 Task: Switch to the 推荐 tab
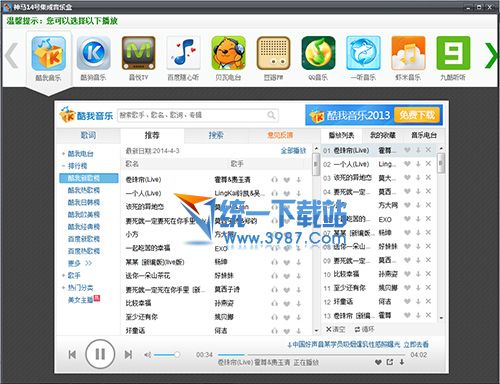coord(152,135)
